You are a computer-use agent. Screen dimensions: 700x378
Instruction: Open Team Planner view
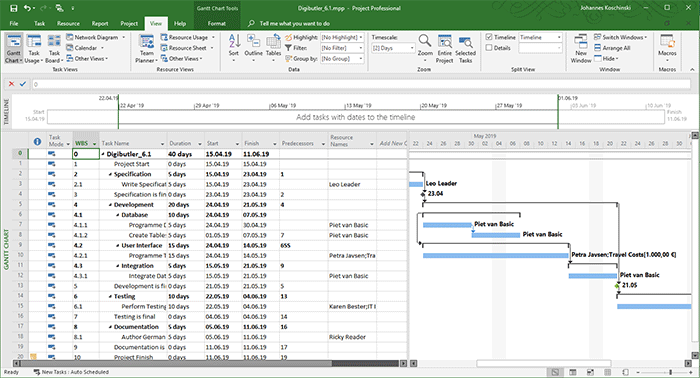pos(146,48)
